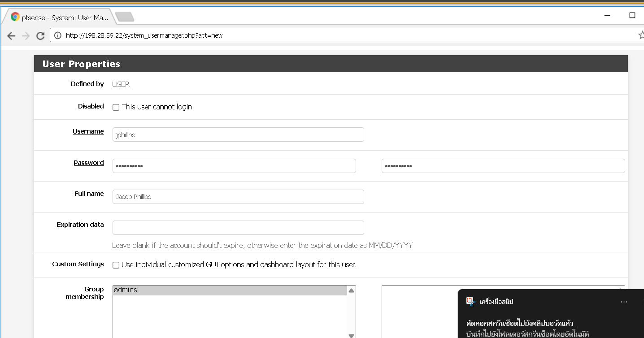
Task: Focus the confirm password field
Action: 503,166
